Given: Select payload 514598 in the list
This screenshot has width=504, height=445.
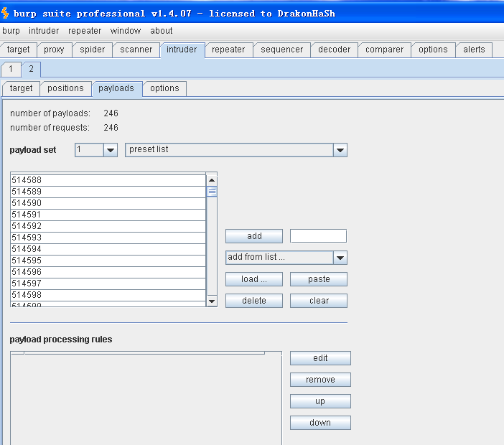Looking at the screenshot, I should 108,295.
